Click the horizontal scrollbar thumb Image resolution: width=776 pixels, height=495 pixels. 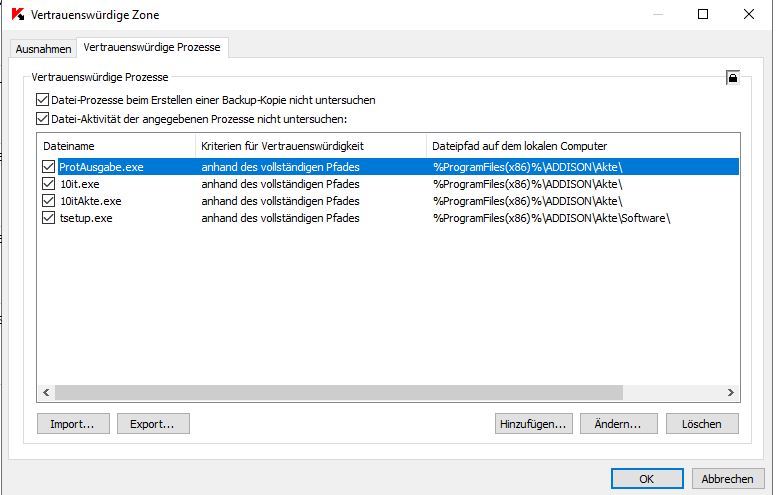(339, 393)
